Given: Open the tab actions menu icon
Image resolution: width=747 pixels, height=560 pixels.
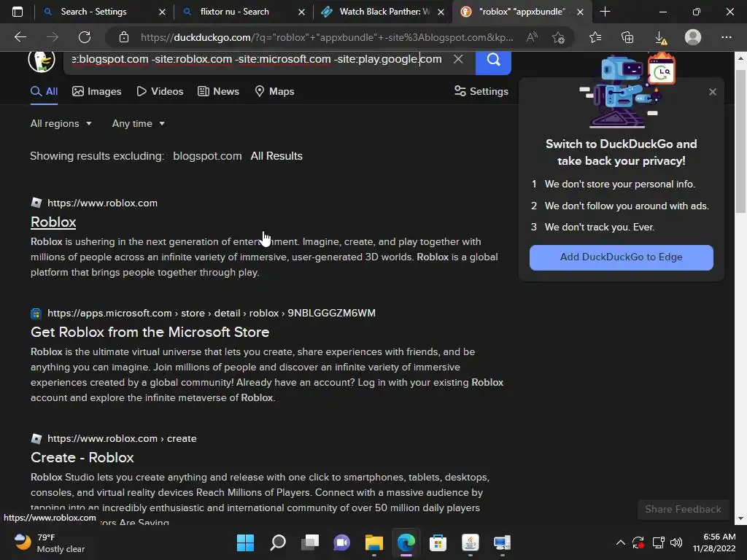Looking at the screenshot, I should 18,12.
